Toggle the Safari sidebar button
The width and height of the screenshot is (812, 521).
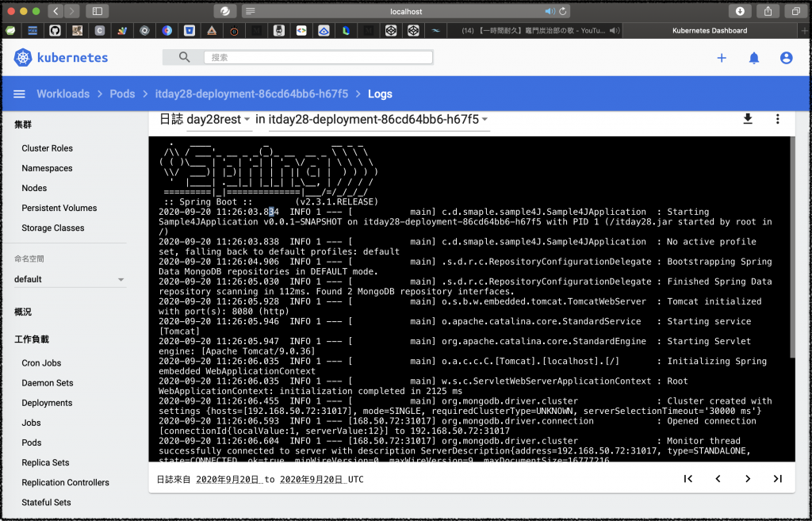[x=97, y=11]
